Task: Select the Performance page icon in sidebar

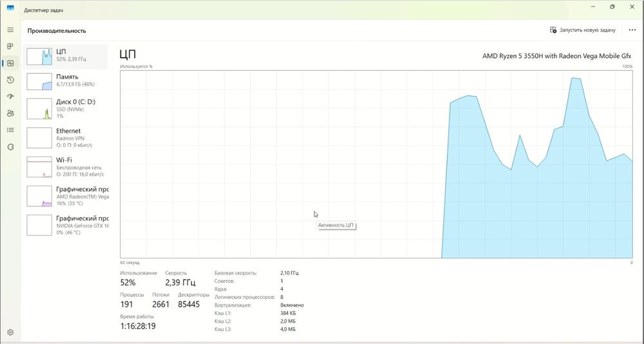Action: tap(11, 63)
